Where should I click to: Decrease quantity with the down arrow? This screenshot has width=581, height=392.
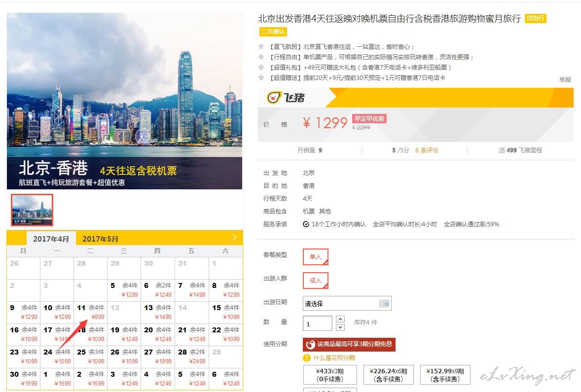(340, 327)
